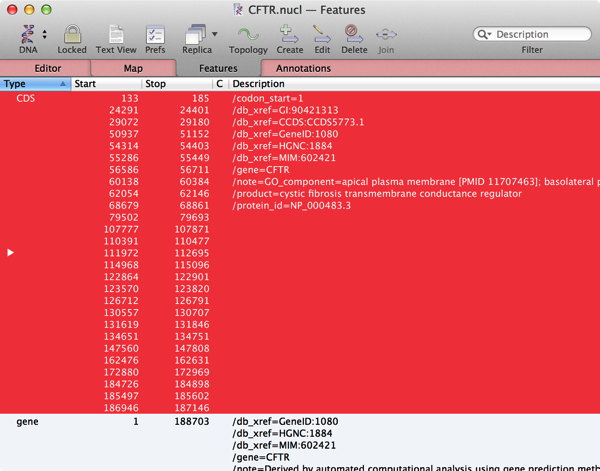Switch to the Map tab
Image resolution: width=600 pixels, height=471 pixels.
pos(133,68)
